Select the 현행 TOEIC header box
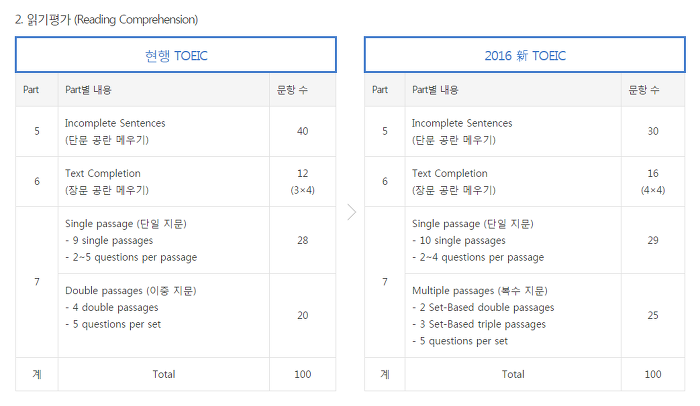This screenshot has width=700, height=406. pos(176,55)
